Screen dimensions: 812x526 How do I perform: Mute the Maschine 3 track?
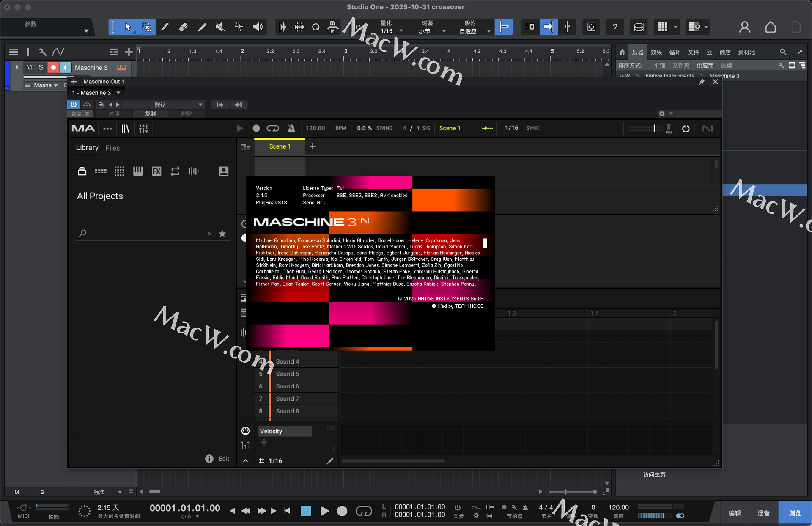tap(29, 67)
